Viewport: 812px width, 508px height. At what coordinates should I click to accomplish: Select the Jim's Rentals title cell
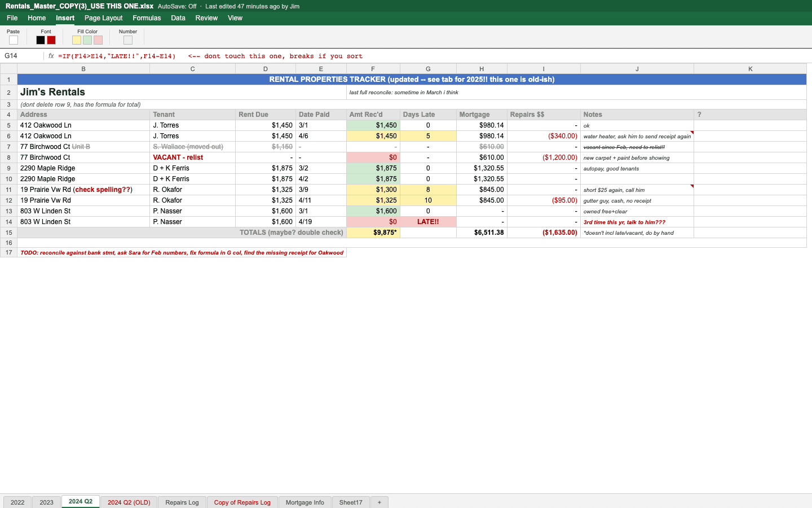[x=182, y=93]
